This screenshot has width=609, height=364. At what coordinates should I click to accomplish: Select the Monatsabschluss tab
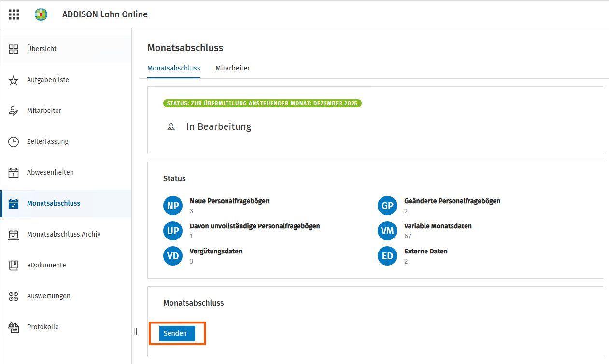[x=174, y=68]
